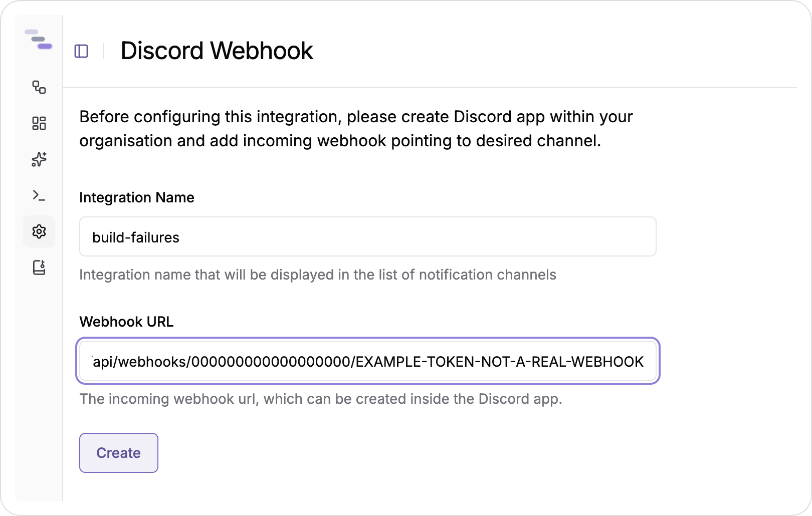This screenshot has height=516, width=812.
Task: Open the settings gear icon
Action: [x=39, y=231]
